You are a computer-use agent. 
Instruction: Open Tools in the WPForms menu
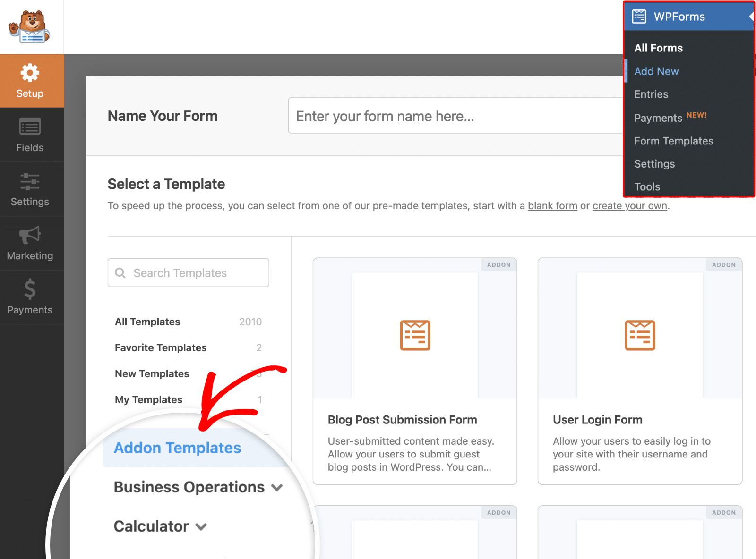point(647,187)
